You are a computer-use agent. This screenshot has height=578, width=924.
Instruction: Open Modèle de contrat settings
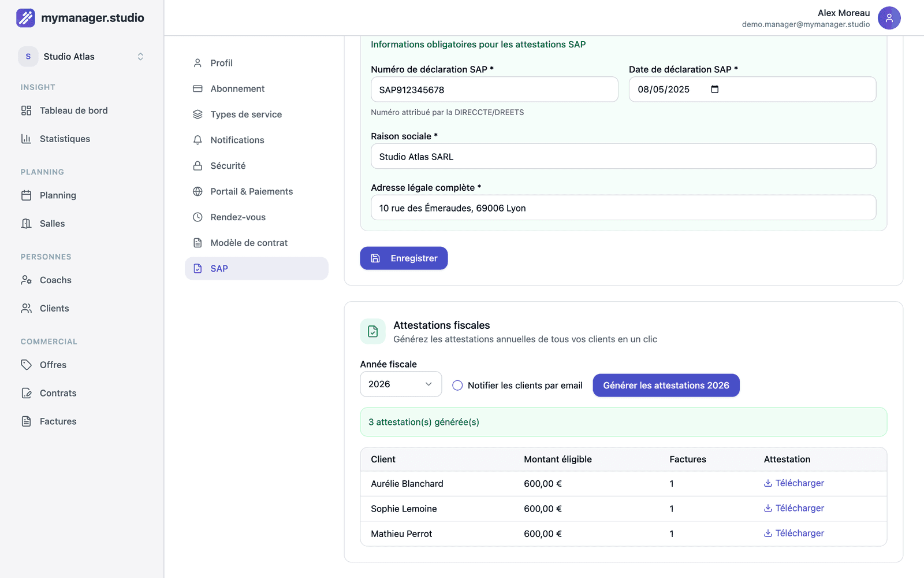tap(256, 243)
